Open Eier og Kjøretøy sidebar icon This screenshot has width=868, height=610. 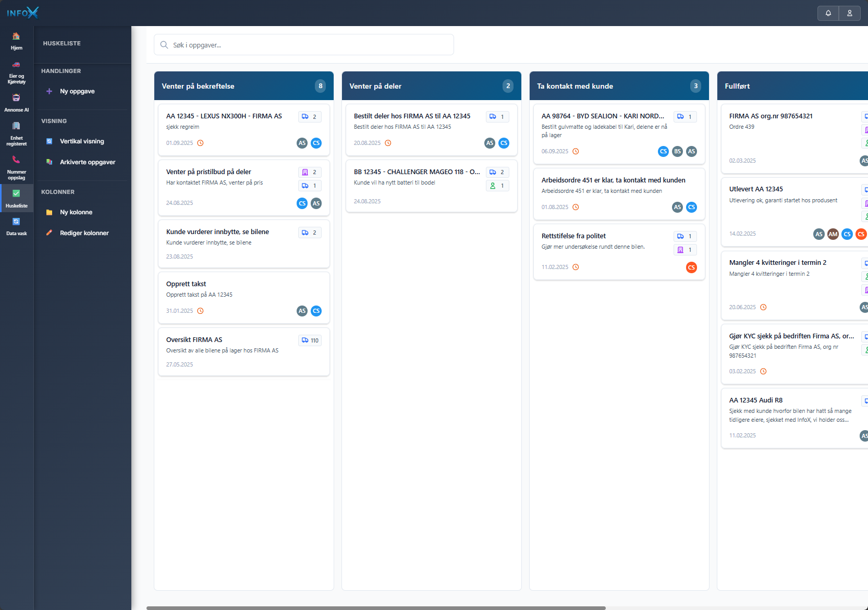[16, 65]
